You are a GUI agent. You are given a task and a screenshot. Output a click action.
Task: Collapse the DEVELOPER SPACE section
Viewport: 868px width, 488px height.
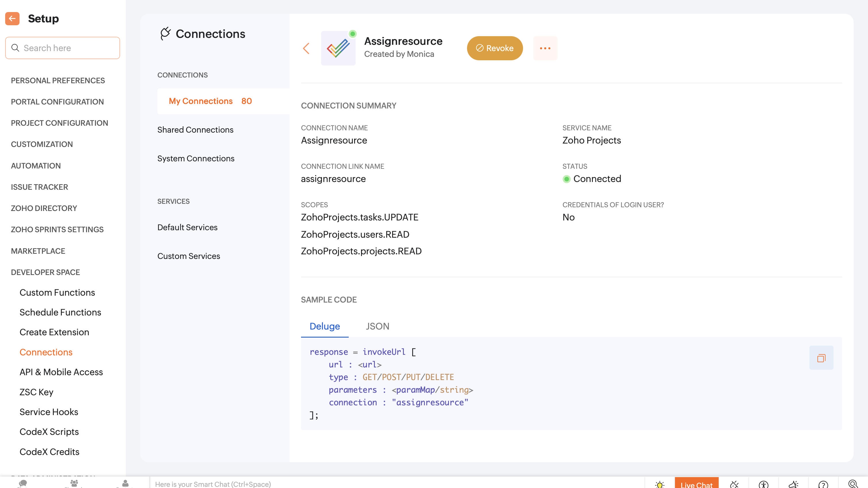pos(45,272)
